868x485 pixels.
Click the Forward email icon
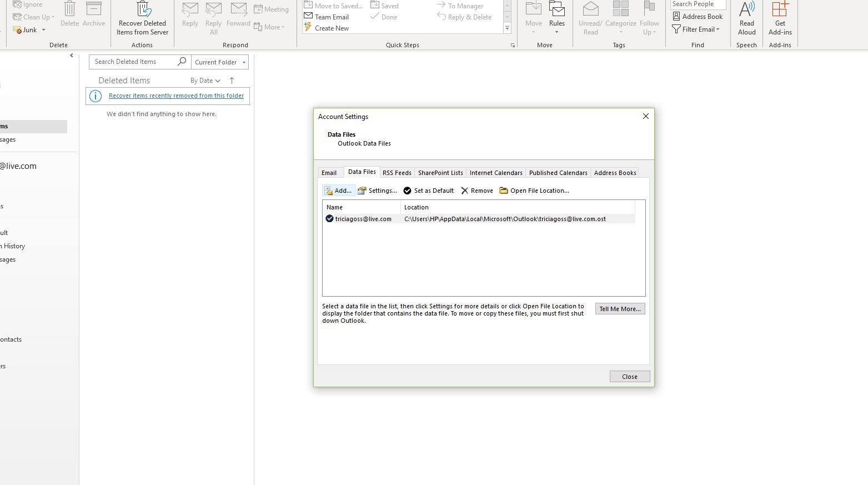(238, 10)
